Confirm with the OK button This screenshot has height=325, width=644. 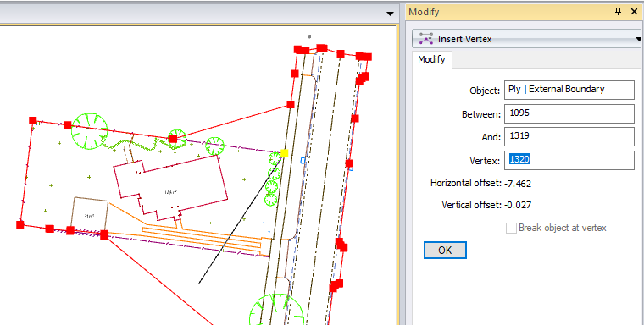click(445, 251)
